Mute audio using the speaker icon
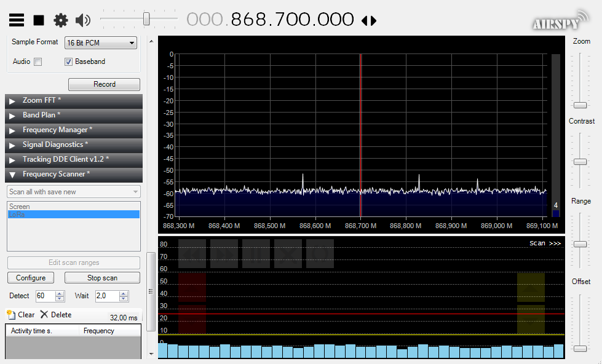602x364 pixels. [x=83, y=20]
